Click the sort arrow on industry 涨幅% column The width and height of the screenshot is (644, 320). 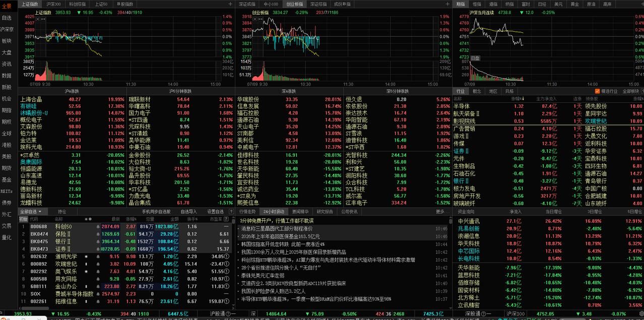[x=524, y=99]
